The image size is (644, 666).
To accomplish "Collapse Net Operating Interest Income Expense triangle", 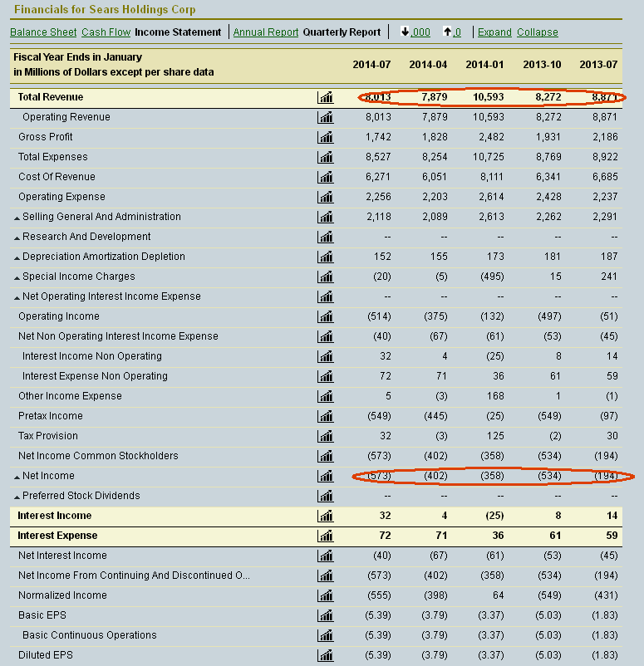I will (x=17, y=298).
